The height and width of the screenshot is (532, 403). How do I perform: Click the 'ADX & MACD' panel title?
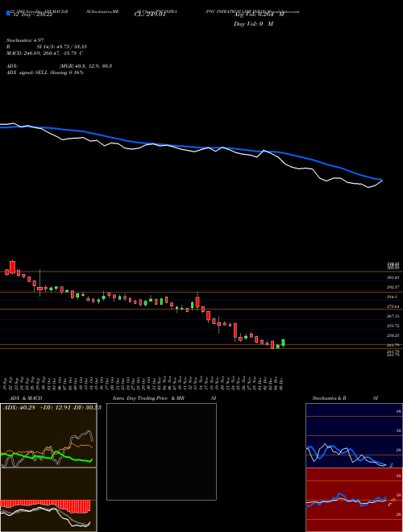click(x=26, y=398)
